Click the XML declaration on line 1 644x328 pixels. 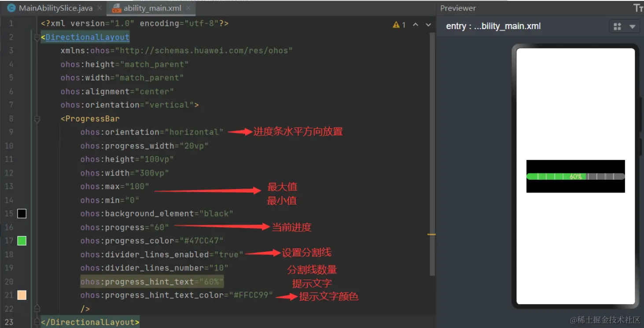tap(134, 24)
